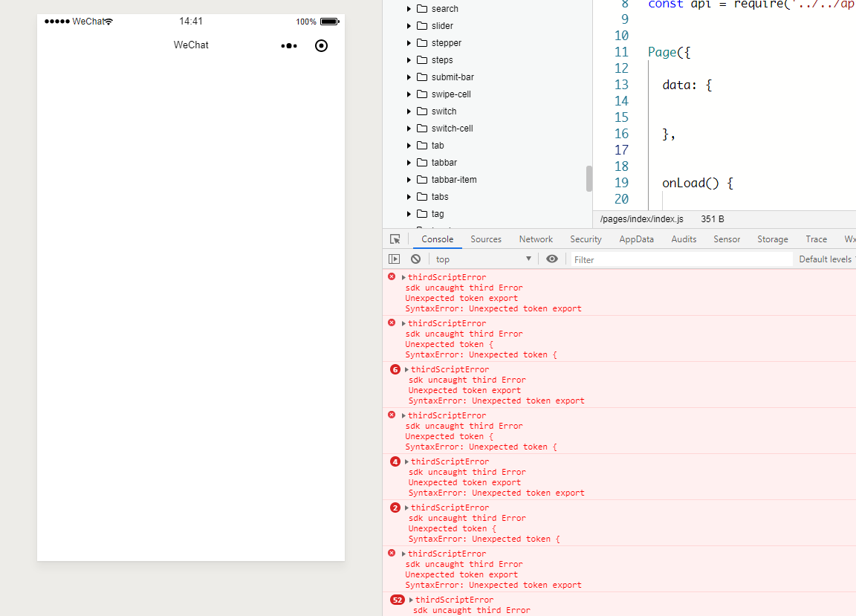Viewport: 856px width, 616px height.
Task: Expand the thirdScriptError entry repeated 52 times
Action: [411, 600]
